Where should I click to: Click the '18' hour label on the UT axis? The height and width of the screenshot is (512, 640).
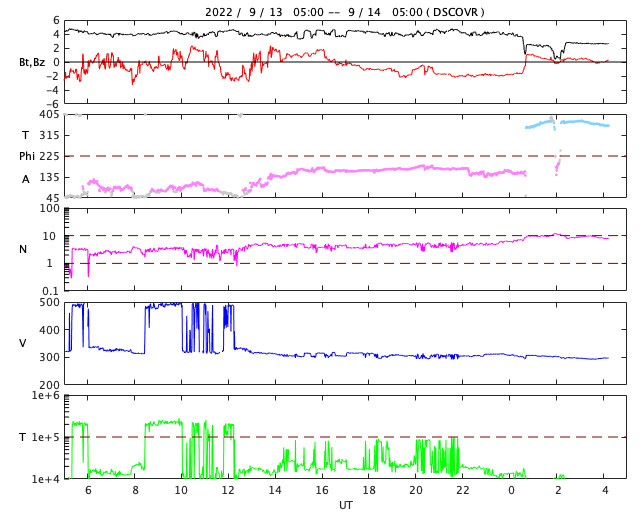(369, 490)
